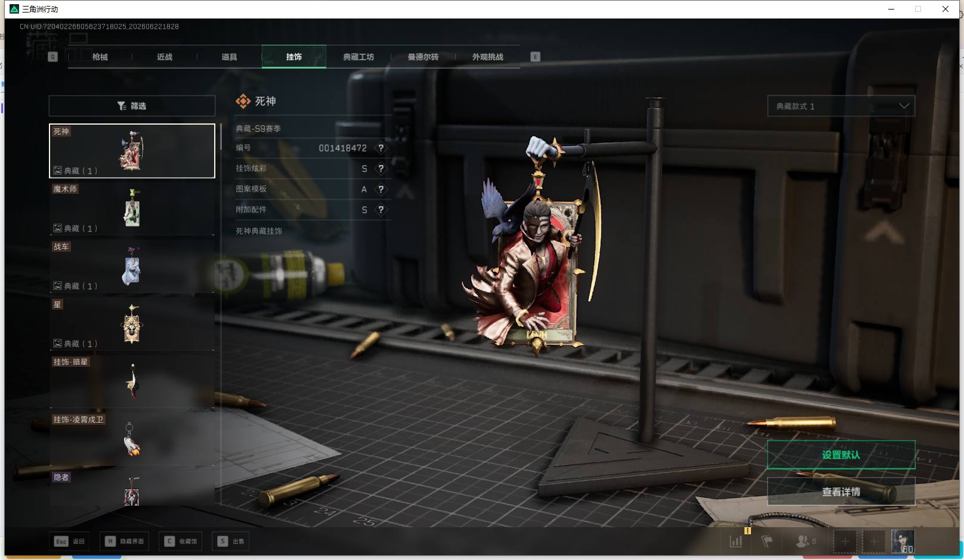Click the 典藏-S9赛季 label

(x=258, y=128)
